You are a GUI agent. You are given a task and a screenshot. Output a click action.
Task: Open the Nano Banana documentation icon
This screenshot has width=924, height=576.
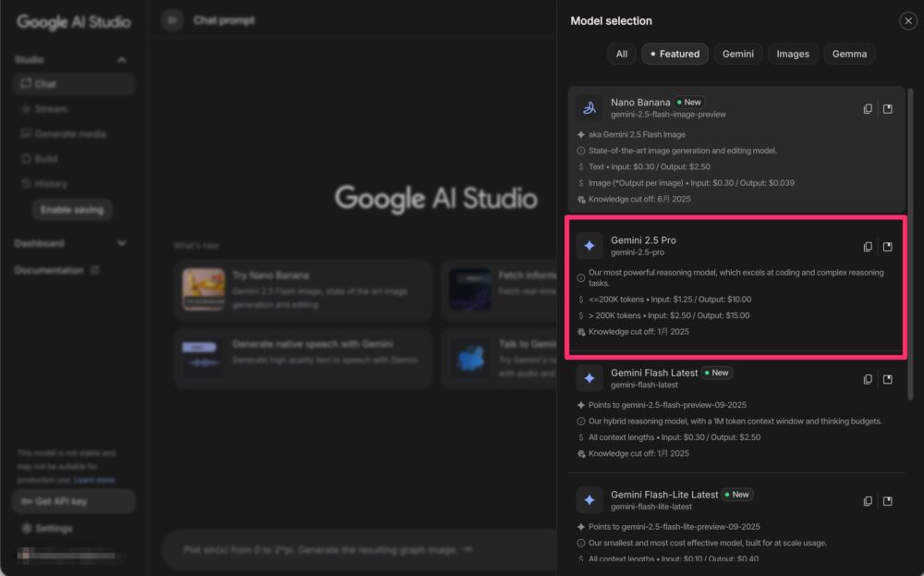tap(887, 109)
